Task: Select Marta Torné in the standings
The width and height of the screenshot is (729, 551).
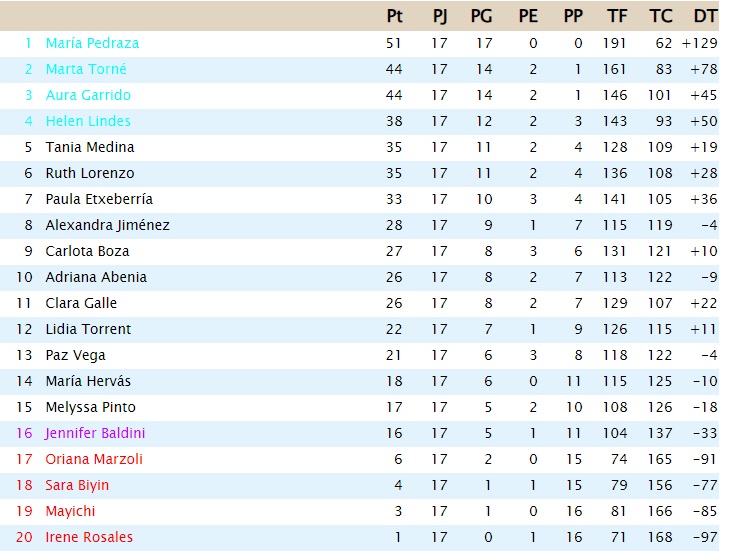Action: pos(86,69)
